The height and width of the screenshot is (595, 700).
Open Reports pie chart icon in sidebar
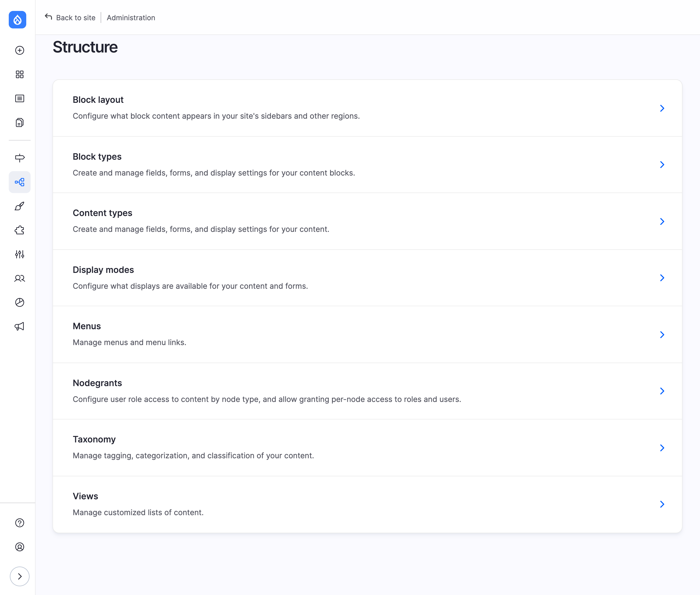pos(20,302)
